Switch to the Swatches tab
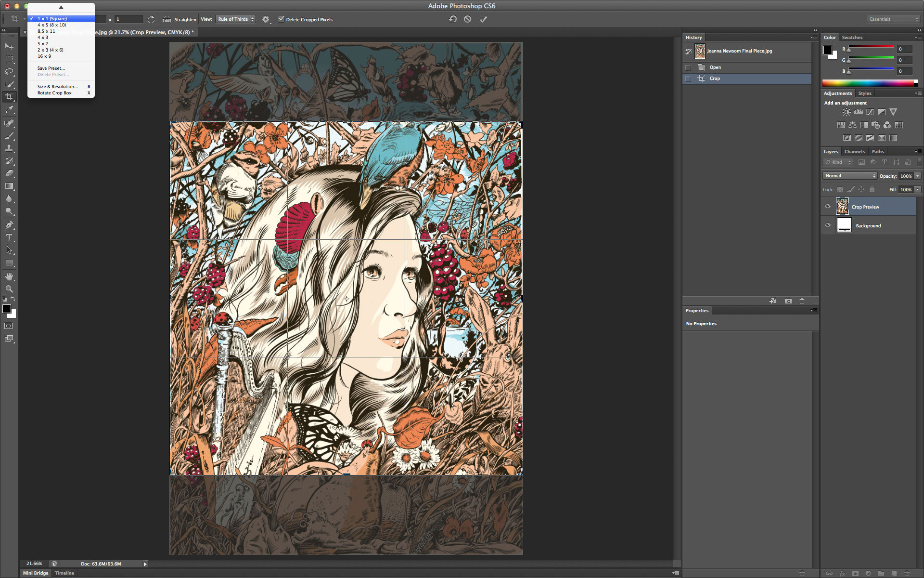Screen dimensions: 924x578 852,37
